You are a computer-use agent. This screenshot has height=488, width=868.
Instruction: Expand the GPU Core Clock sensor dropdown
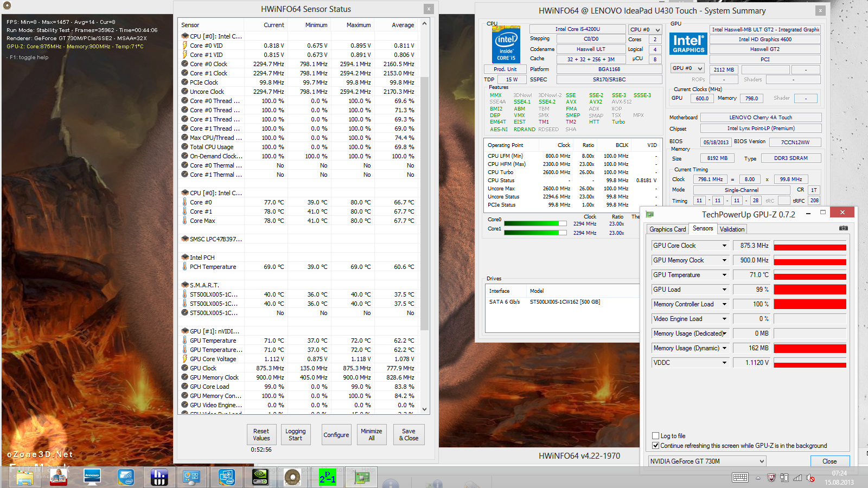click(724, 246)
